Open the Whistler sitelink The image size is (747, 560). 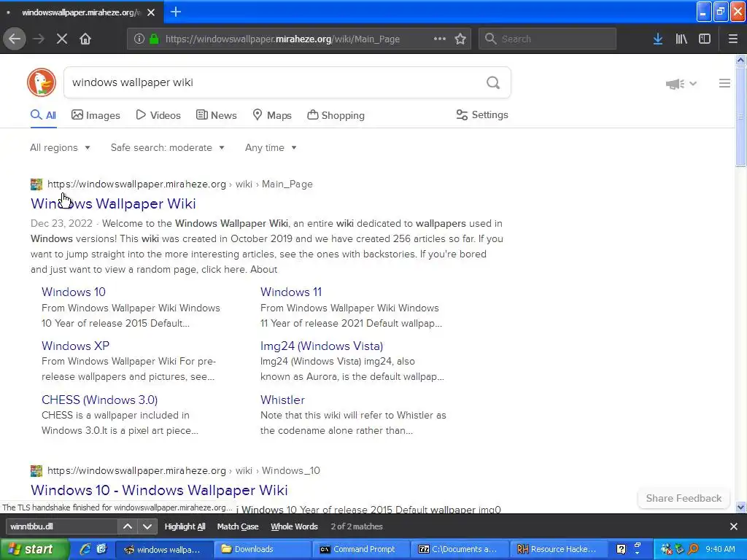(x=282, y=400)
